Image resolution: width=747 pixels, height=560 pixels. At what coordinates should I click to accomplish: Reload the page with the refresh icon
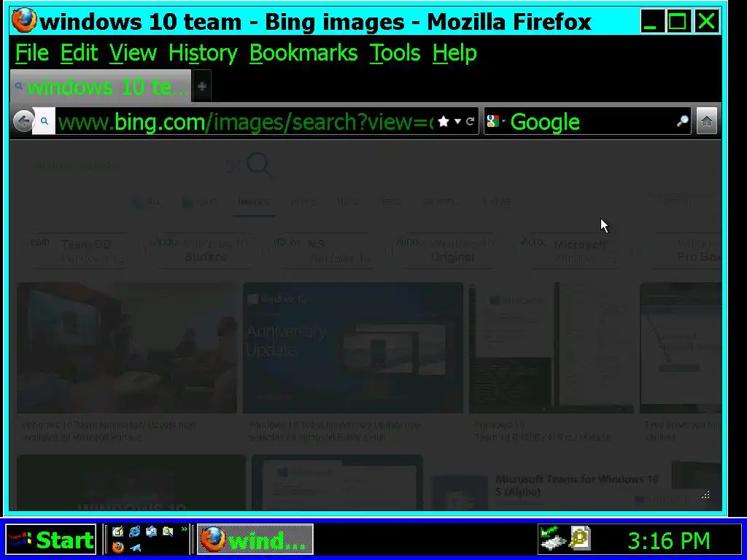pyautogui.click(x=471, y=122)
